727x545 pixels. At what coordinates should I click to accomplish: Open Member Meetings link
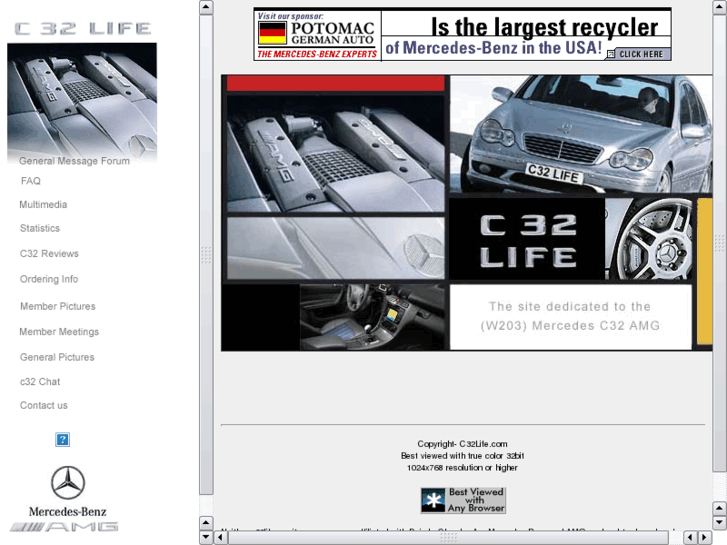(59, 332)
